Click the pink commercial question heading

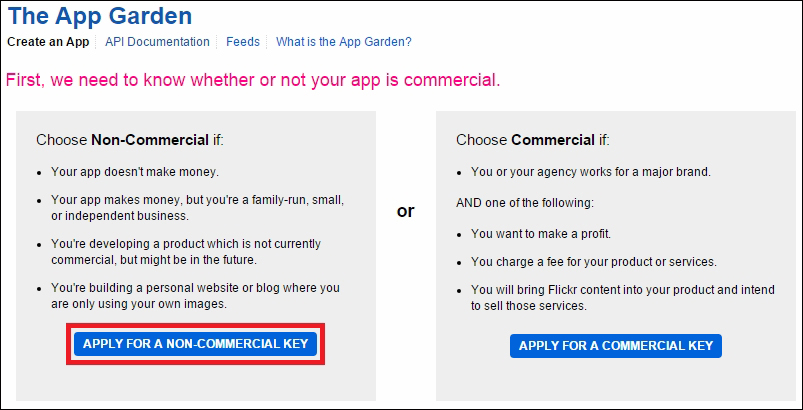[x=253, y=80]
